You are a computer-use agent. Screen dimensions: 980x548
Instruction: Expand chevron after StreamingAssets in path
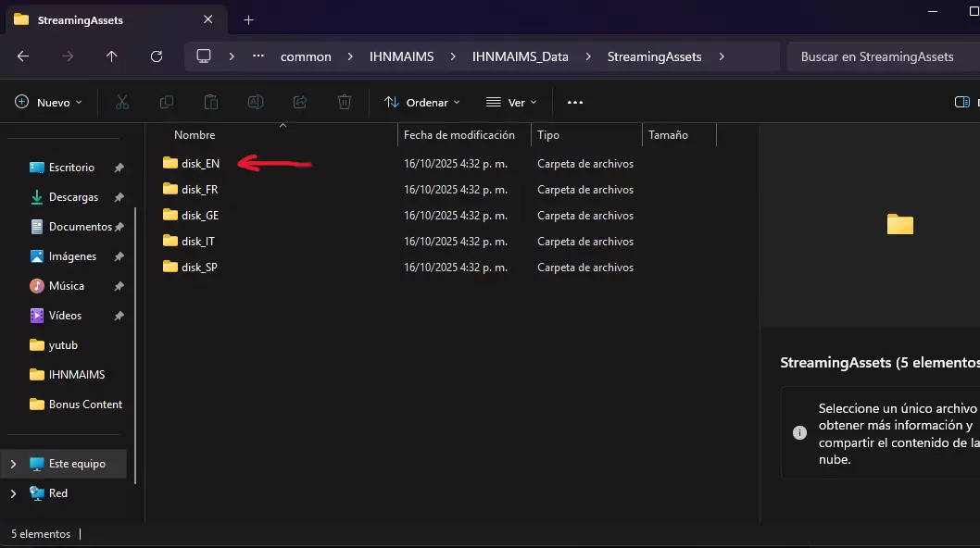[722, 56]
